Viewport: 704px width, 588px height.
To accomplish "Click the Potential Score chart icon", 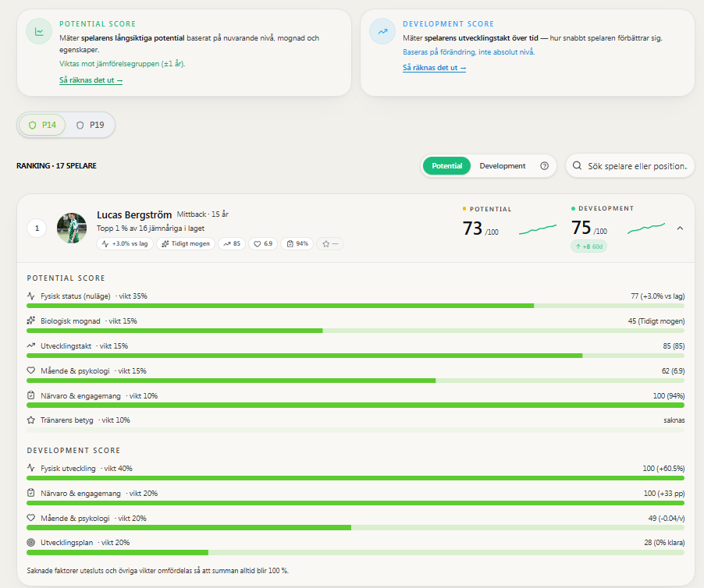I will tap(39, 31).
